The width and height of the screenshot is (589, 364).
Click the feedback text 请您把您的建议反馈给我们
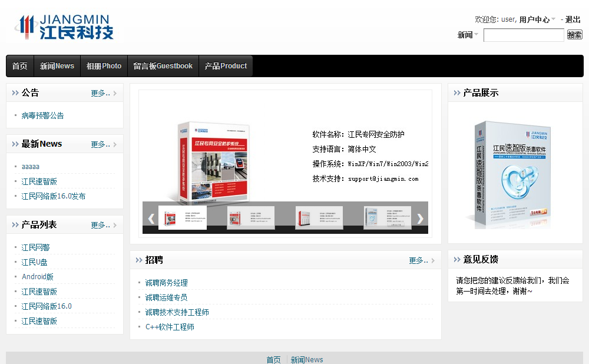point(512,286)
